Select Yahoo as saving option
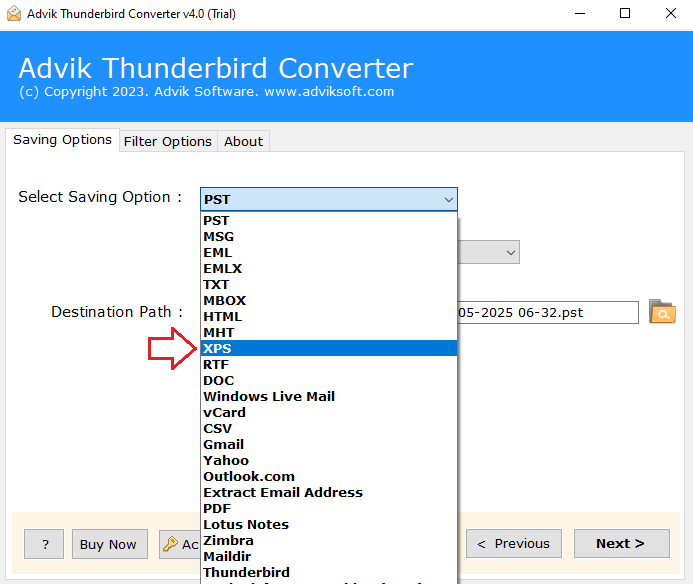This screenshot has height=584, width=693. [328, 460]
